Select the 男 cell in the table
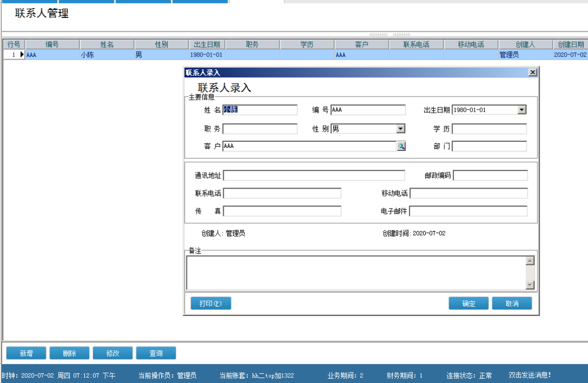588x383 pixels. (162, 55)
